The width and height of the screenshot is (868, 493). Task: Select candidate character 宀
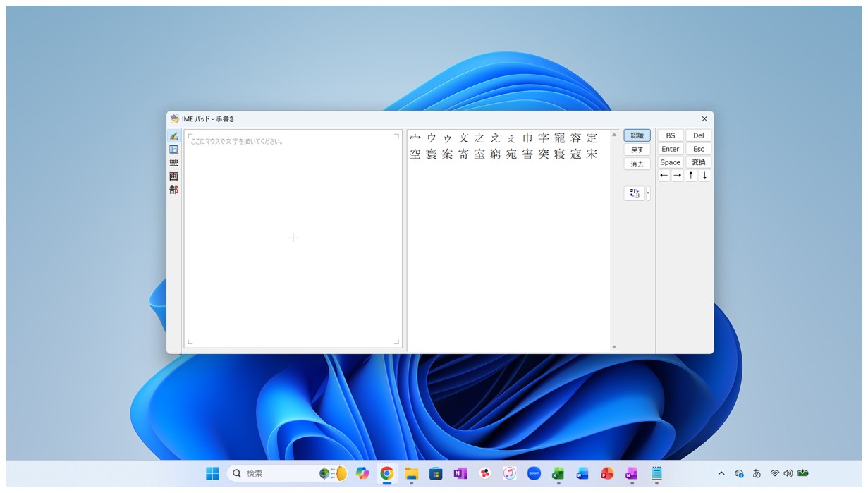coord(415,138)
